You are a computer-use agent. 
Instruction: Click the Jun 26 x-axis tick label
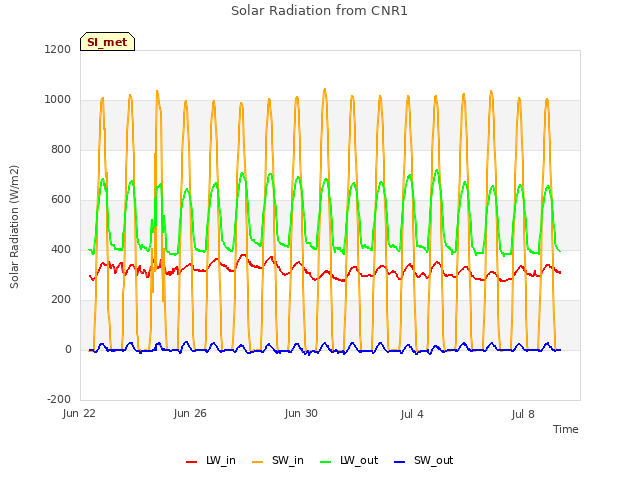[190, 413]
